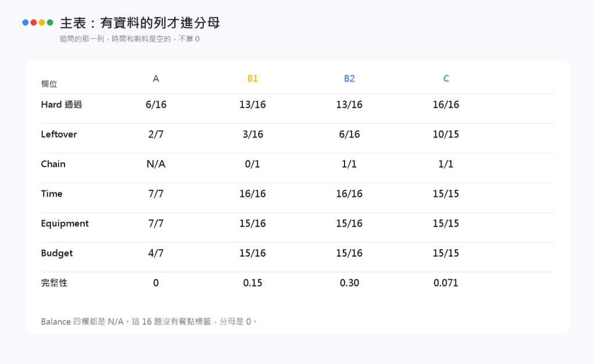Image resolution: width=595 pixels, height=364 pixels.
Task: Click the footnote starting with Balance 四欄都是 N/A
Action: pyautogui.click(x=149, y=322)
